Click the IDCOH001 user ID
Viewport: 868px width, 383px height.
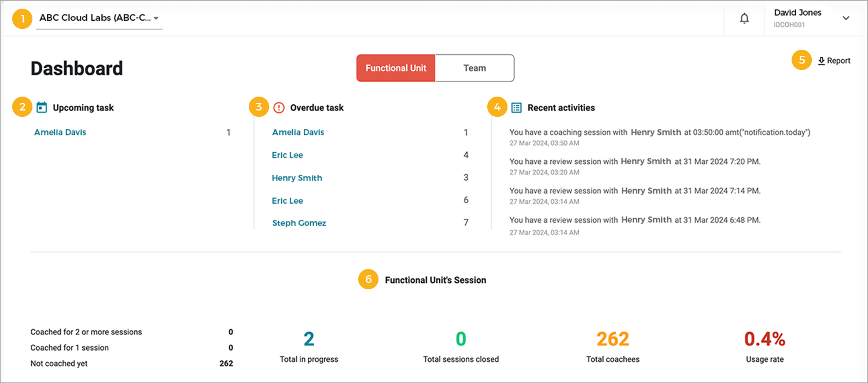tap(789, 25)
